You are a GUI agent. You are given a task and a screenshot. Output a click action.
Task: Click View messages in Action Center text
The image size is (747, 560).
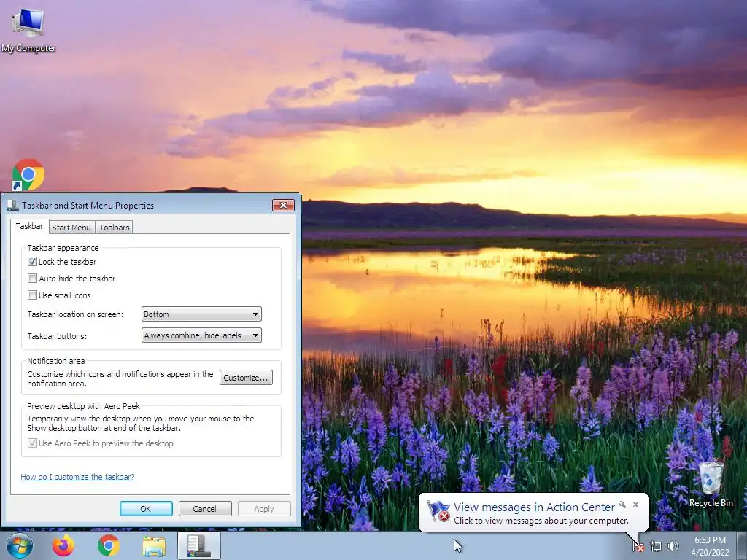point(534,507)
